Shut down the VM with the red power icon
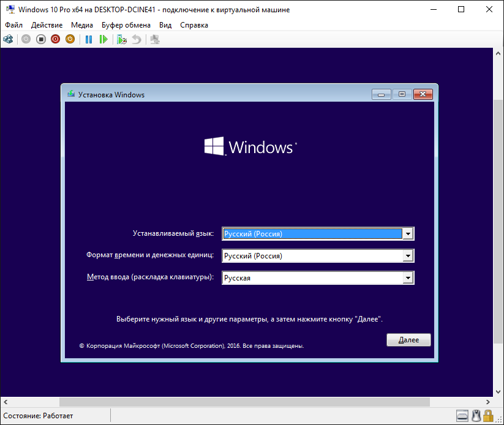This screenshot has width=504, height=425. (55, 39)
